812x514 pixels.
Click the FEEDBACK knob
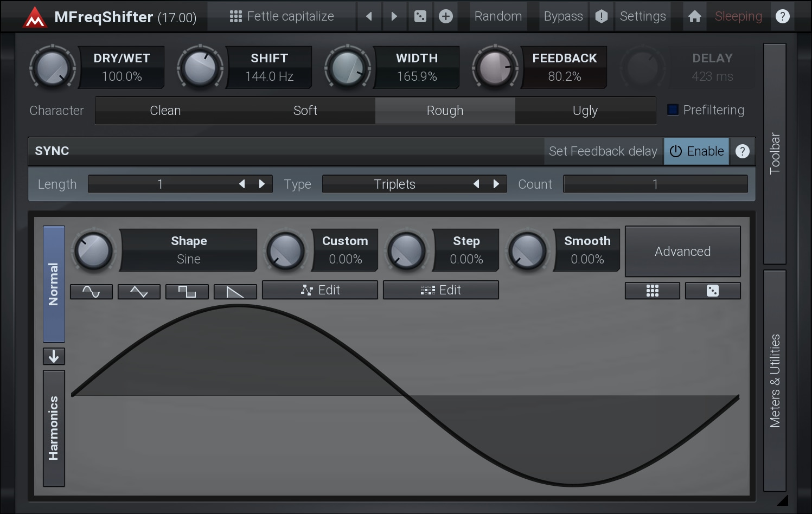(x=494, y=68)
